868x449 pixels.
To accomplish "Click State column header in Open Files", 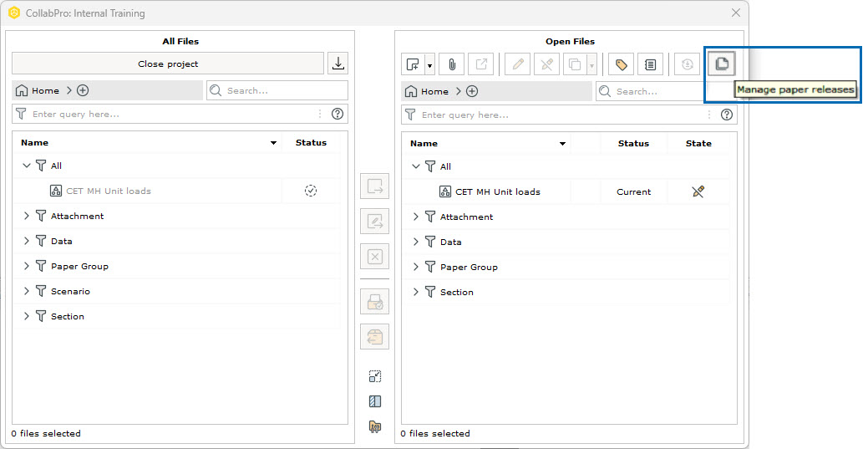I will point(698,143).
